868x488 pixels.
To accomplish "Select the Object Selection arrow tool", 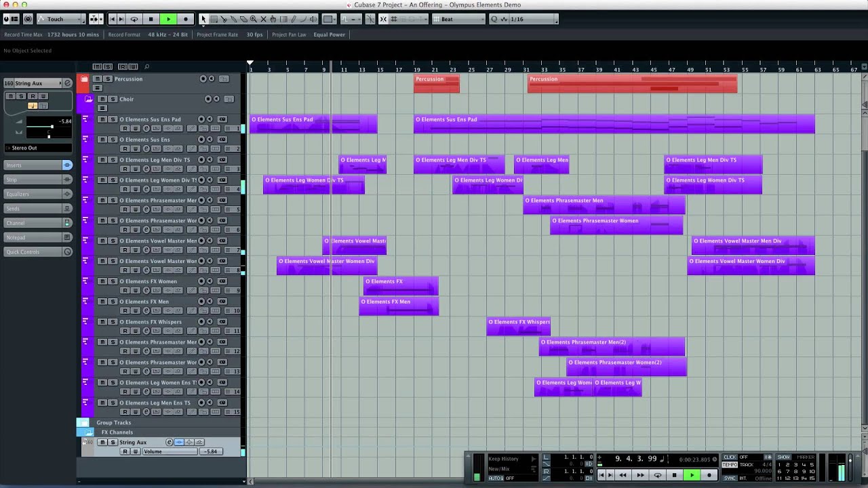I will coord(203,19).
